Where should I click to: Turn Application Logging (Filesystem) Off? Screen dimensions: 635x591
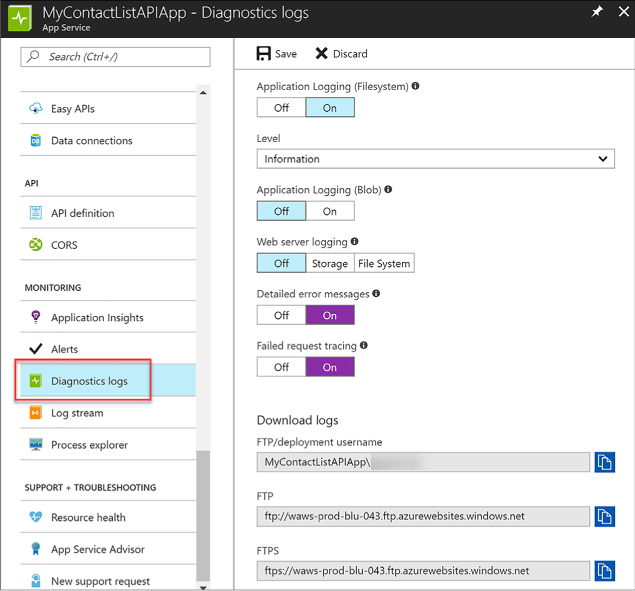point(281,108)
